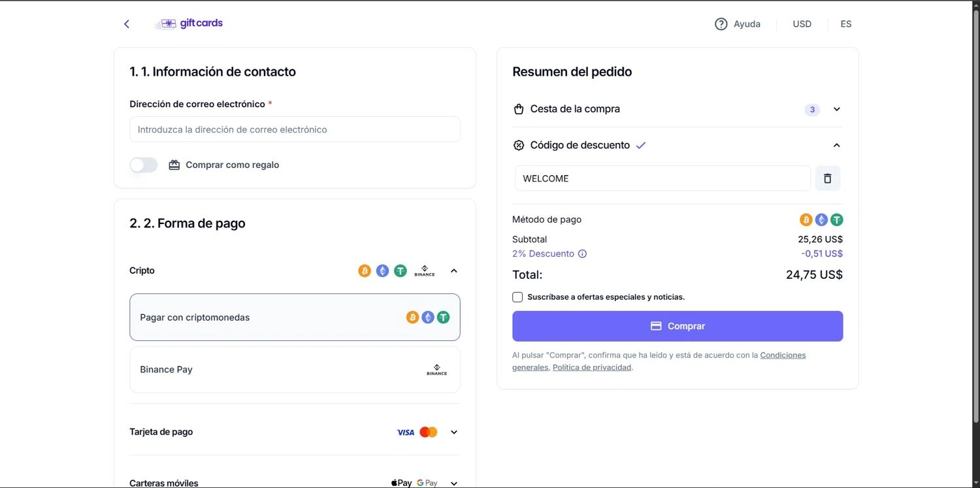
Task: Click Google Pay logo in Carteras móviles
Action: (427, 483)
